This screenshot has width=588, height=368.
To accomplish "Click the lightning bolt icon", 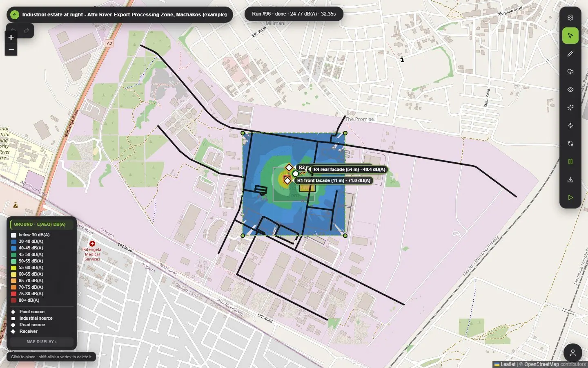I will pos(570,126).
